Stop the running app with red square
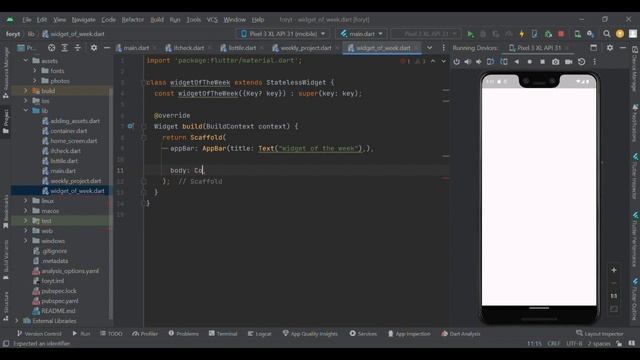640x360 pixels. click(561, 34)
